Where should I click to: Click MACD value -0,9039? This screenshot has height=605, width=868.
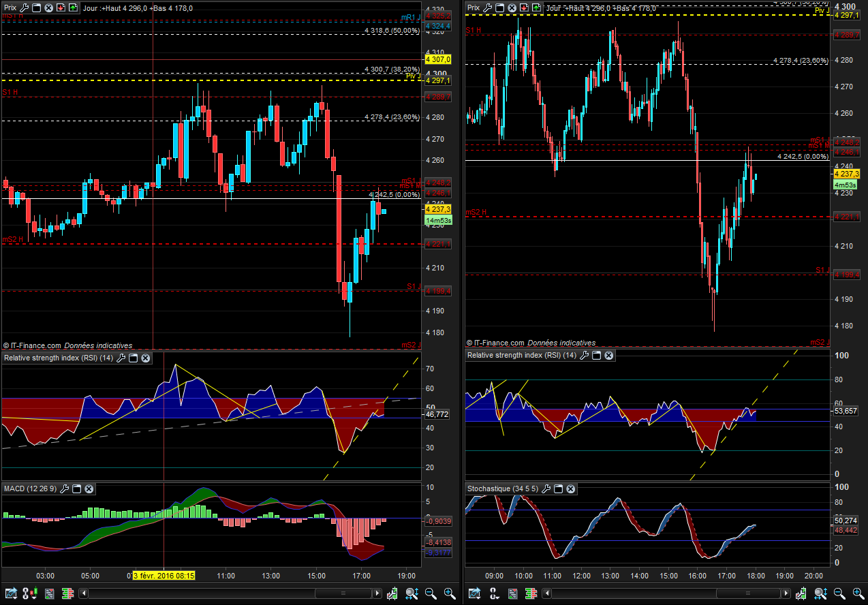(x=438, y=521)
